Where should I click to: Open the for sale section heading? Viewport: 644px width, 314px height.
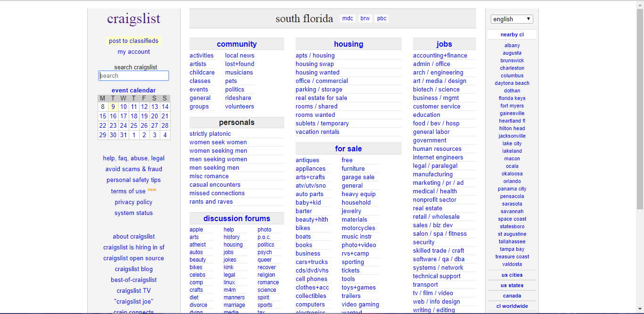[348, 149]
